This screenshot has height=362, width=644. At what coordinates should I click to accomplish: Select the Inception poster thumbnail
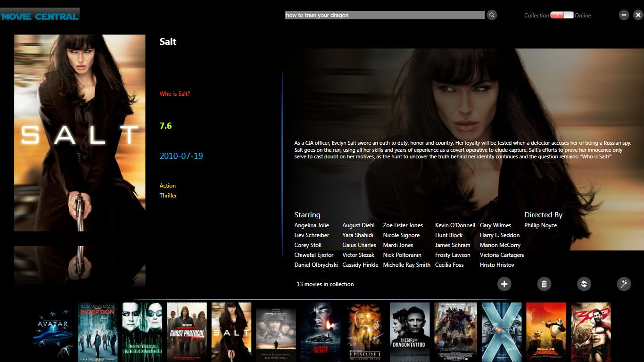click(98, 332)
